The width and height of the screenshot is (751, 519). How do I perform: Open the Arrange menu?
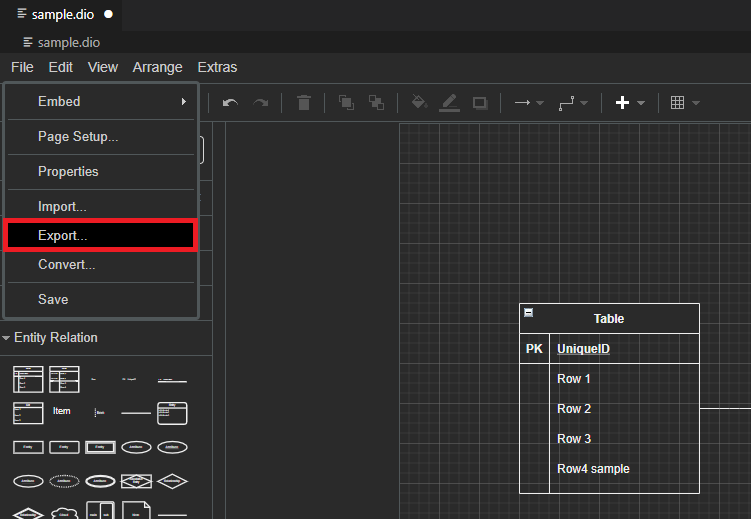point(157,67)
